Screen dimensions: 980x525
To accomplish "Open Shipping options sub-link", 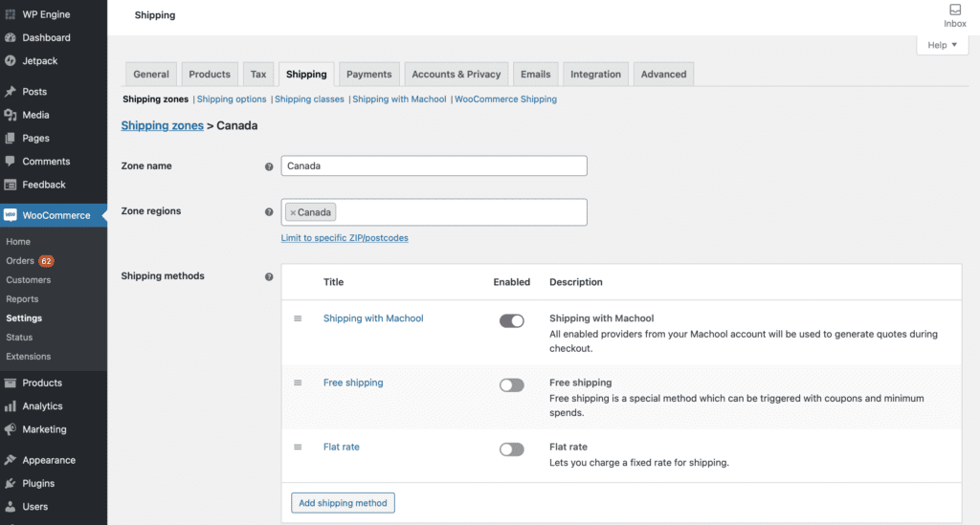I will (x=232, y=99).
